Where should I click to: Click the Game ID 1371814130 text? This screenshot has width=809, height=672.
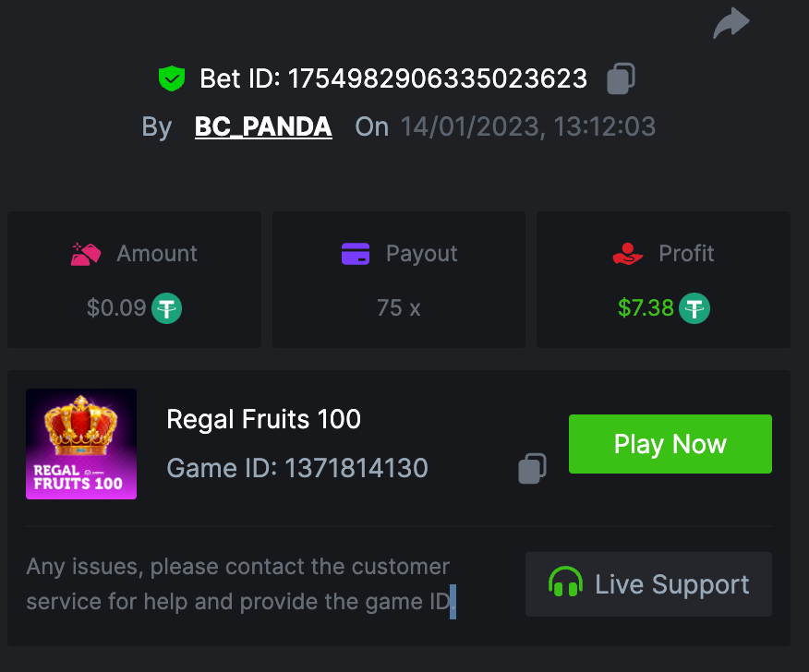click(x=296, y=468)
